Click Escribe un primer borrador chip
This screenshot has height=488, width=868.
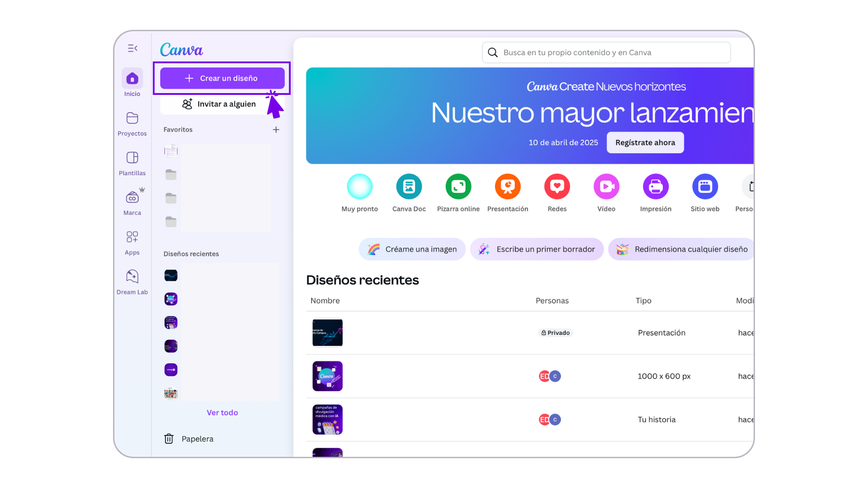[537, 249]
